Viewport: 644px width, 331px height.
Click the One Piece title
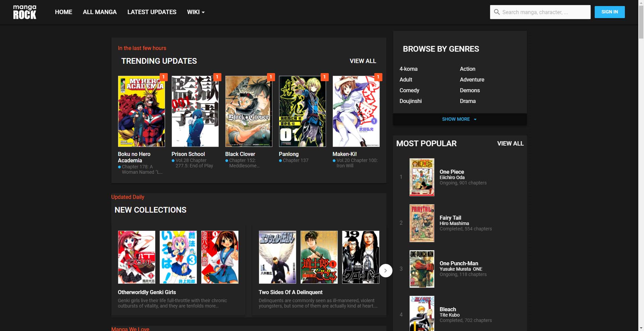(452, 172)
